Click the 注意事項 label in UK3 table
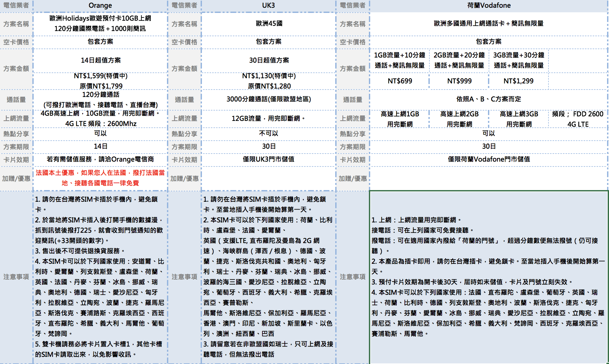The image size is (609, 364). click(184, 277)
